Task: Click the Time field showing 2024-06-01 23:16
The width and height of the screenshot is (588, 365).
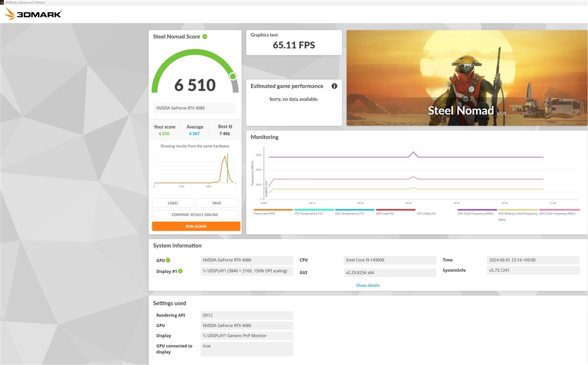Action: coord(533,260)
